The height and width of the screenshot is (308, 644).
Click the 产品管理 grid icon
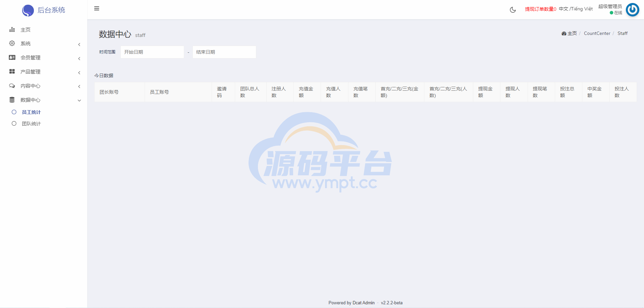pos(12,72)
